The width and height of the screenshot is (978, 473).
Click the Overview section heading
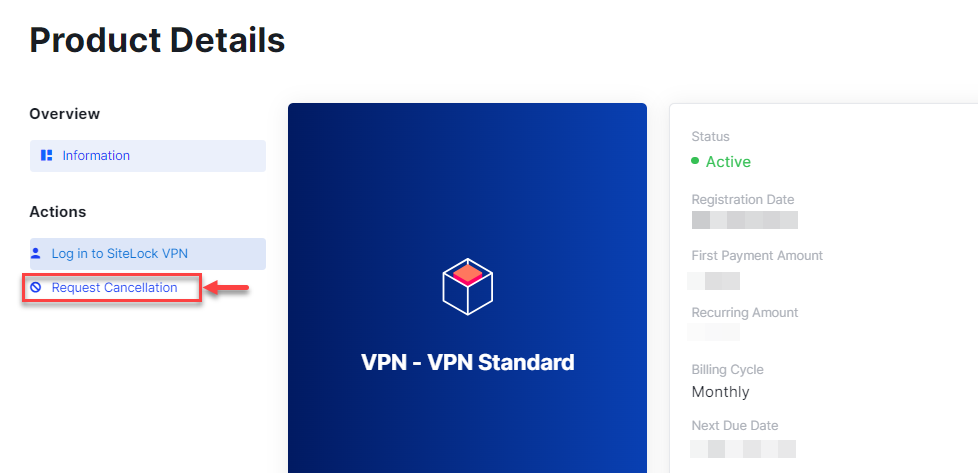click(65, 114)
